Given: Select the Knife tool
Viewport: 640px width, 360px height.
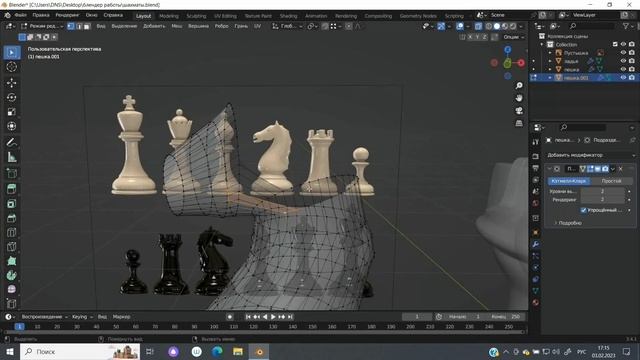Looking at the screenshot, I should (x=11, y=247).
